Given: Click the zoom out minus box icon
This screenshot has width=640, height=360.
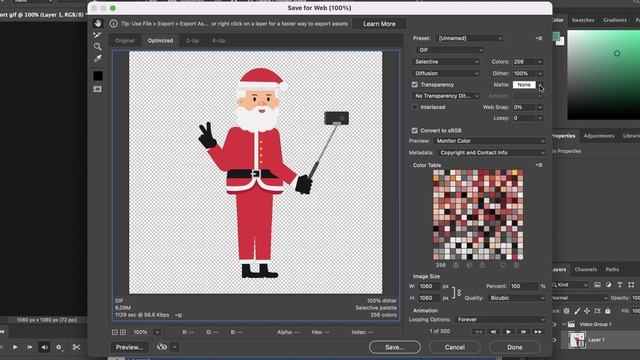Looking at the screenshot, I should click(x=115, y=332).
